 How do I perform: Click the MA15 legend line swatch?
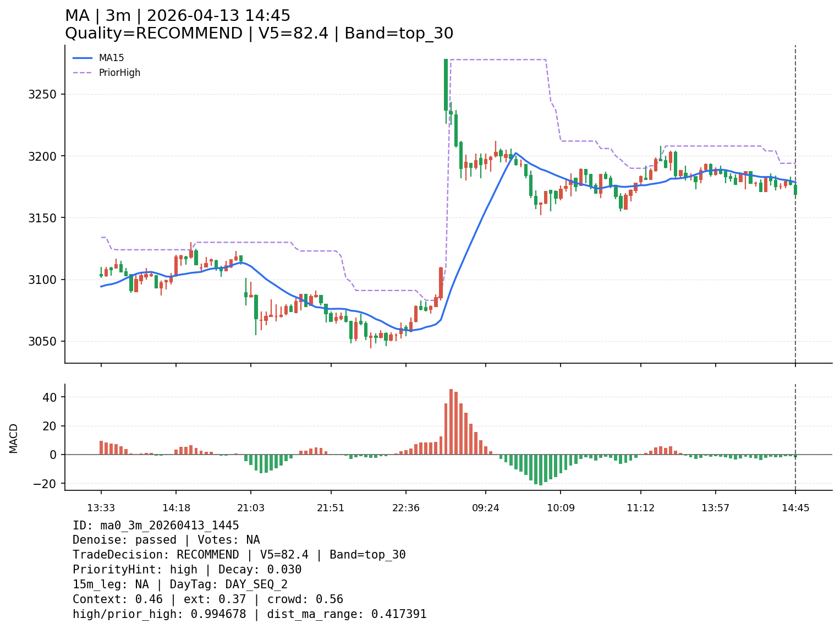[83, 58]
